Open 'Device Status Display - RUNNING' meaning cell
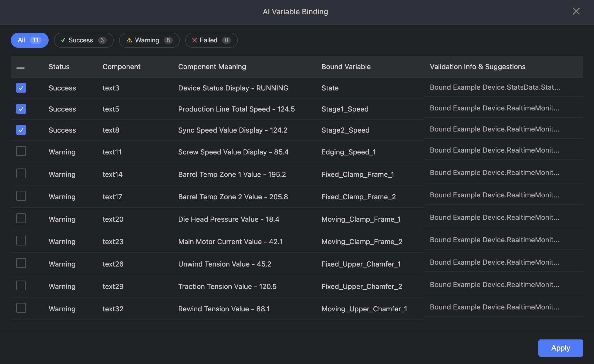The height and width of the screenshot is (364, 594). click(x=233, y=88)
